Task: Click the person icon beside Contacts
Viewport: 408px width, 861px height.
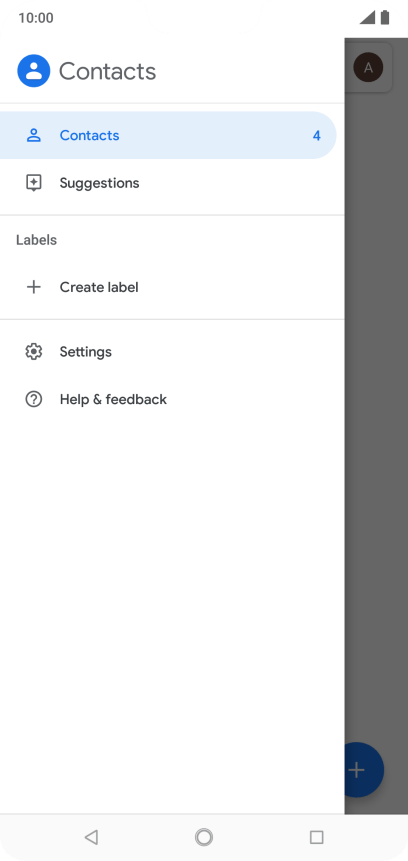Action: coord(33,135)
